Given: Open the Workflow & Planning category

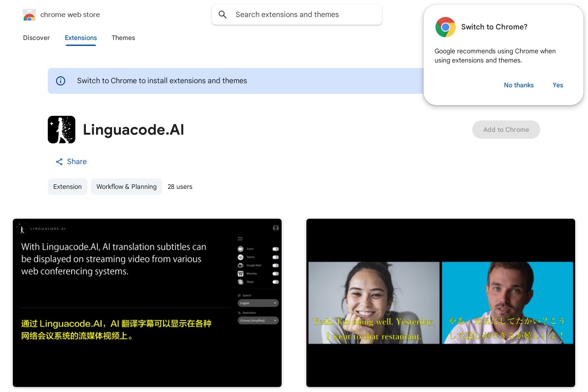Looking at the screenshot, I should (x=126, y=187).
